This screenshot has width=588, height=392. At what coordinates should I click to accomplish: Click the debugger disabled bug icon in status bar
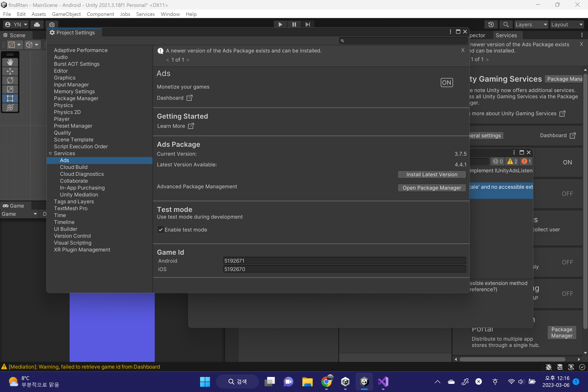[x=548, y=367]
